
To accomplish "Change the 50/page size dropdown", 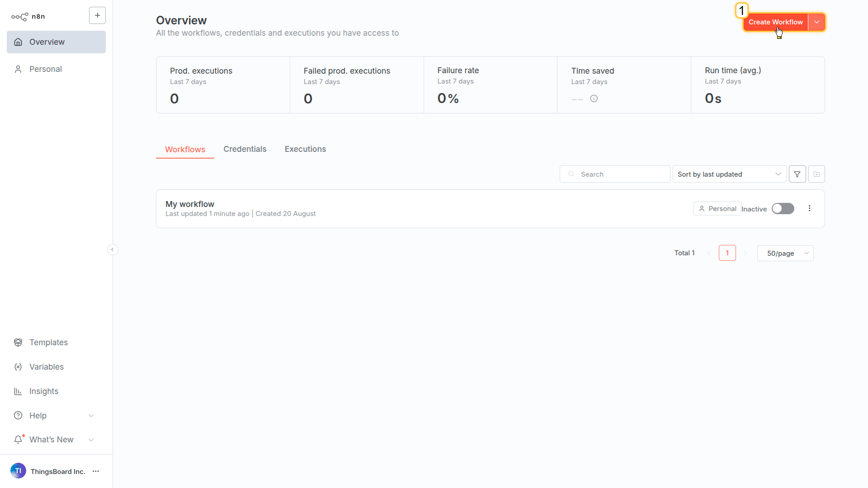I will 785,253.
